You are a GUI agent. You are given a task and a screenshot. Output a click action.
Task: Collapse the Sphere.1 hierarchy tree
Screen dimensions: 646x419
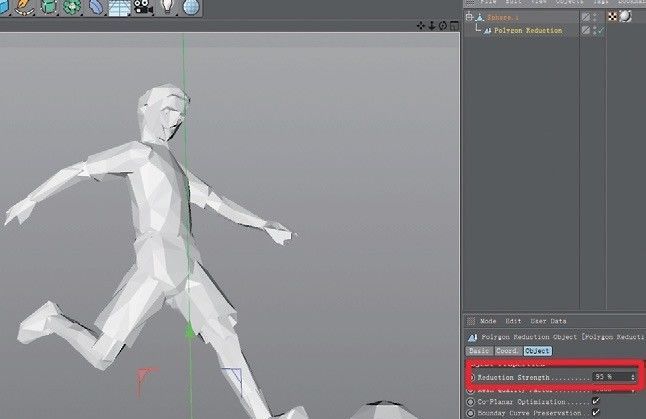point(469,16)
